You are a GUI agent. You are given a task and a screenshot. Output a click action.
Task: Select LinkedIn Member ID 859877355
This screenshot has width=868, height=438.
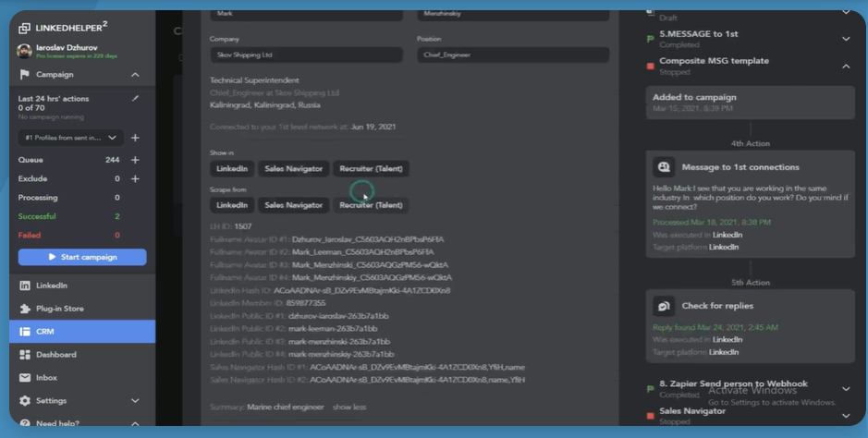point(306,303)
